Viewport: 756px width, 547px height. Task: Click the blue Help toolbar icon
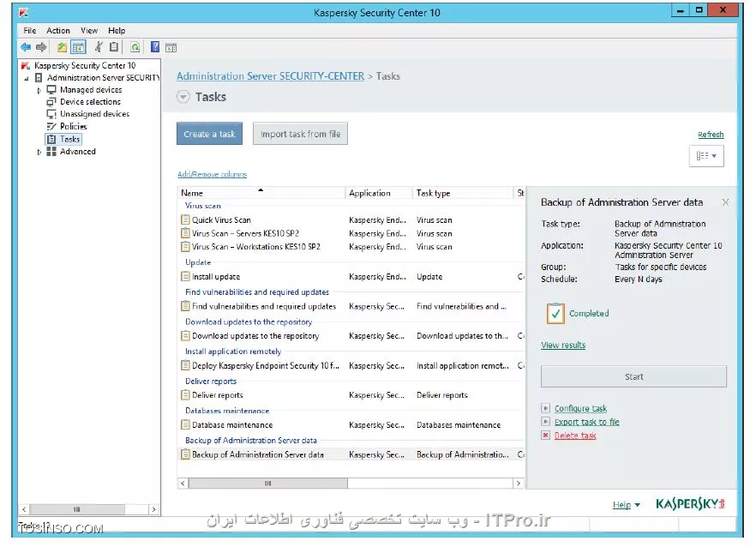click(155, 47)
